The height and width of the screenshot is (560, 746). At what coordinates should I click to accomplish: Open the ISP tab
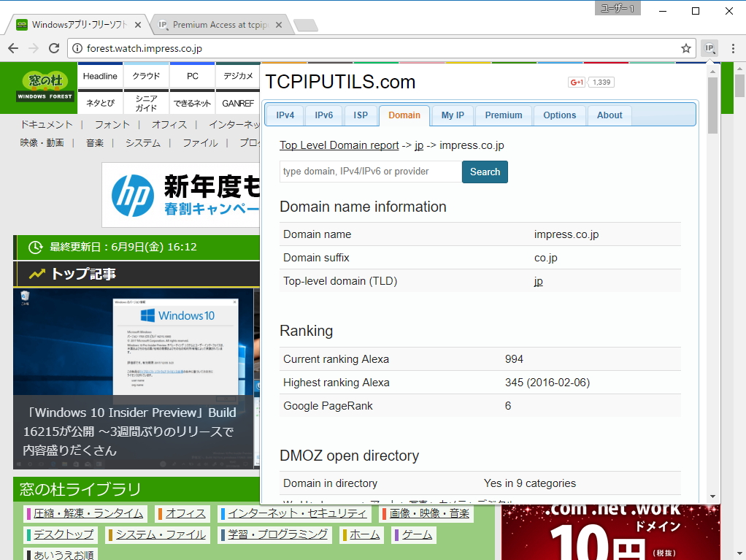click(x=361, y=115)
